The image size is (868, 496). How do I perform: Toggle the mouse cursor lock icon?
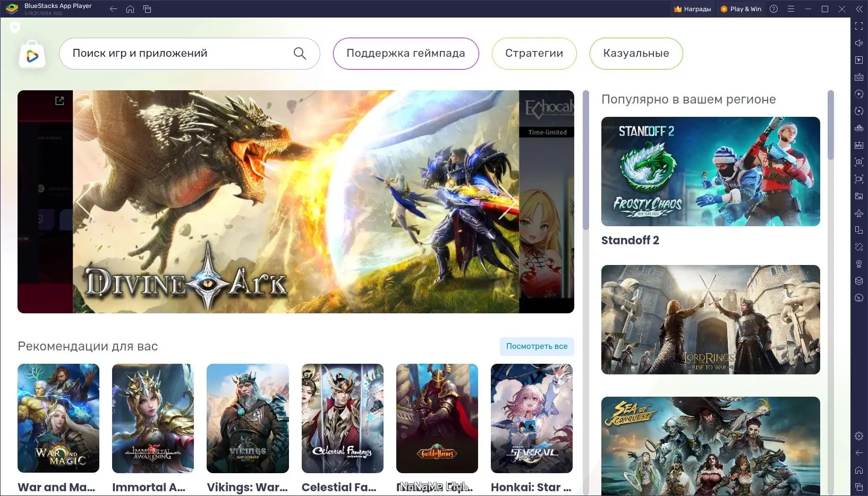(859, 60)
